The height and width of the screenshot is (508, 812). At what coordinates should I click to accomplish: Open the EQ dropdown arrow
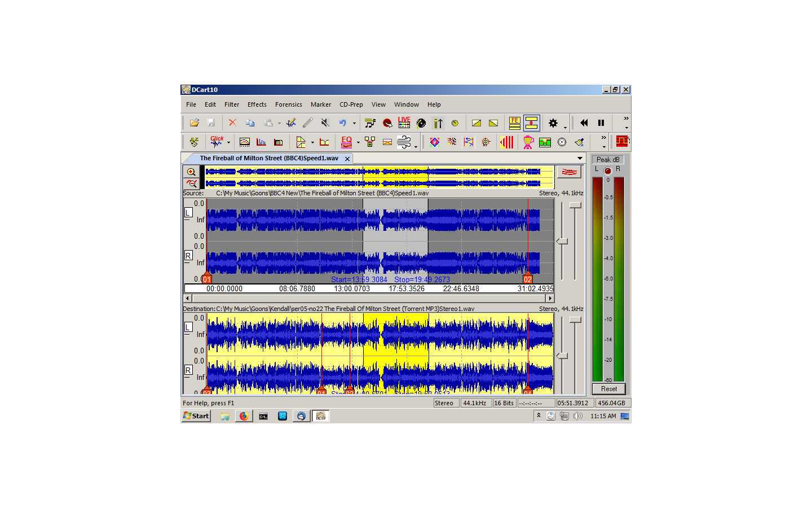pos(358,142)
